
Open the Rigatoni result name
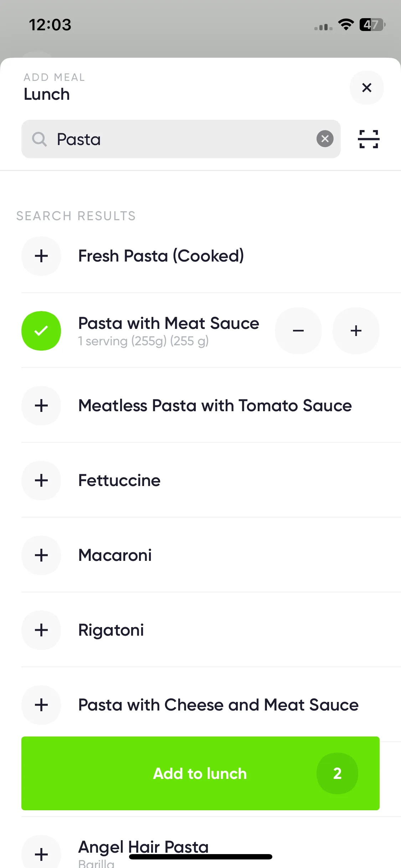pos(111,630)
